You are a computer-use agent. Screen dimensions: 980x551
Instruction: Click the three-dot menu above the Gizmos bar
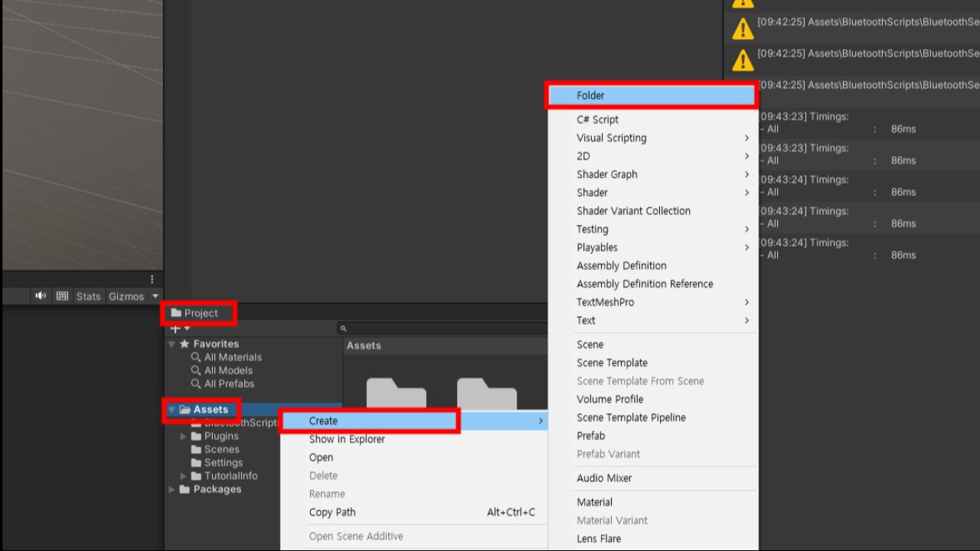pyautogui.click(x=152, y=279)
